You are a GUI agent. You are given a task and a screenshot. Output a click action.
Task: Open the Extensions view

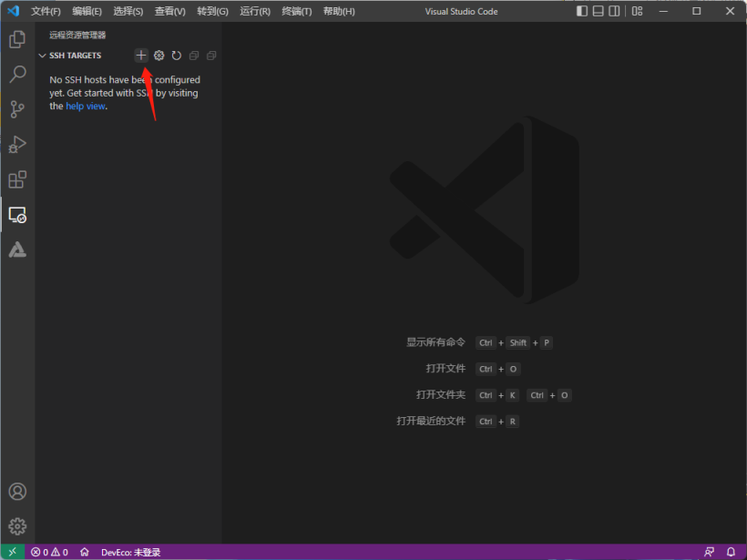[17, 179]
